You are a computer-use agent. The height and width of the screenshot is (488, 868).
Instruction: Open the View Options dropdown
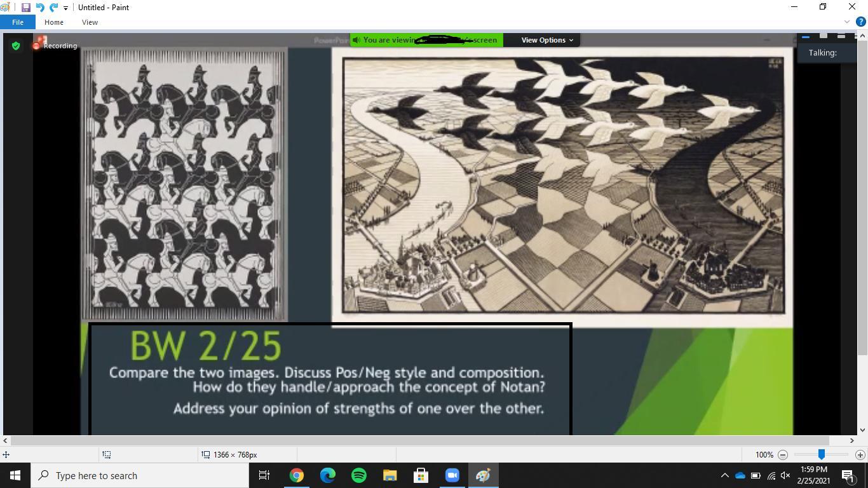click(547, 40)
